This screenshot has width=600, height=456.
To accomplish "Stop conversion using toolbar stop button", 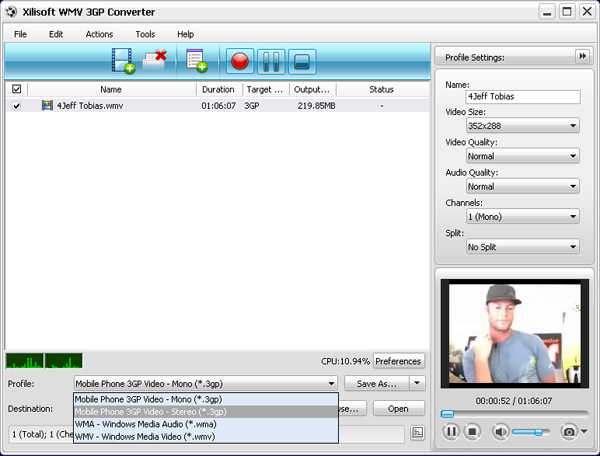I will [x=302, y=61].
